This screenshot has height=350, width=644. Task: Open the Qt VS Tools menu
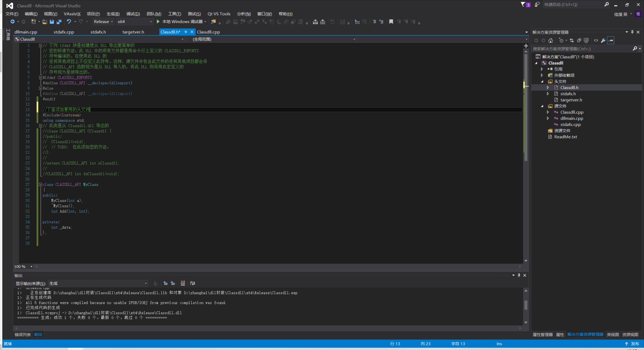tap(219, 14)
